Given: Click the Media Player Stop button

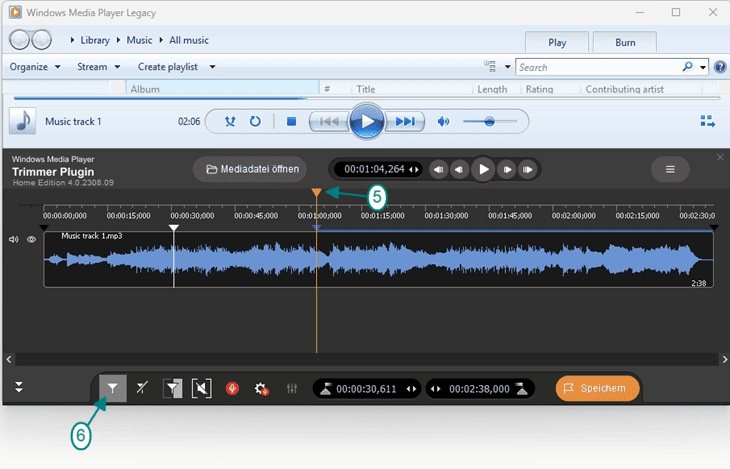Looking at the screenshot, I should point(291,122).
